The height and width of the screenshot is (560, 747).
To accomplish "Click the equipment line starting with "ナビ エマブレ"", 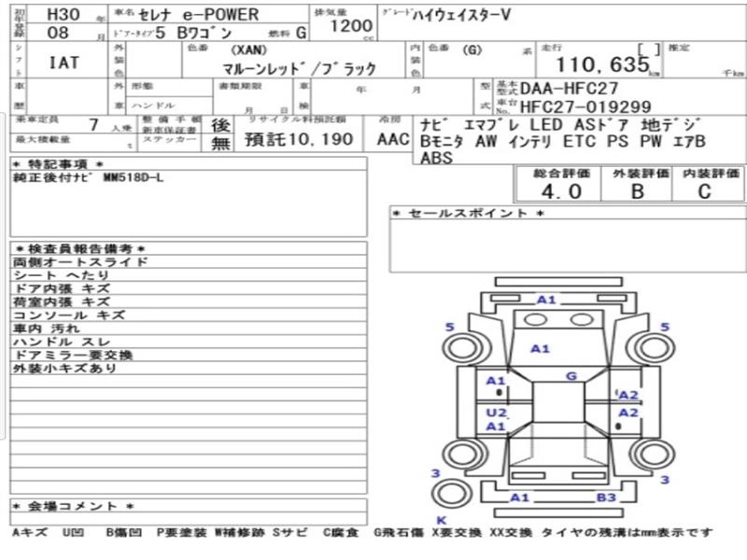I will [x=560, y=125].
